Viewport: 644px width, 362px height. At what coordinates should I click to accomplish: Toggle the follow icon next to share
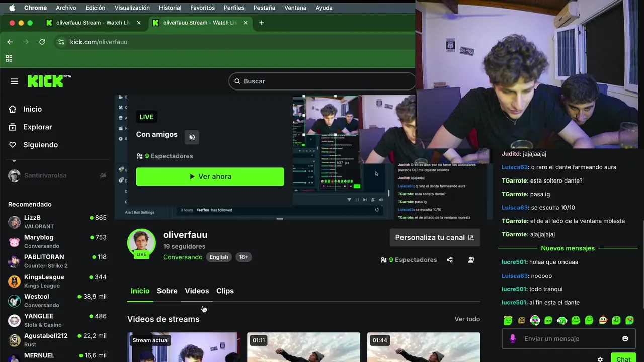[x=471, y=260]
